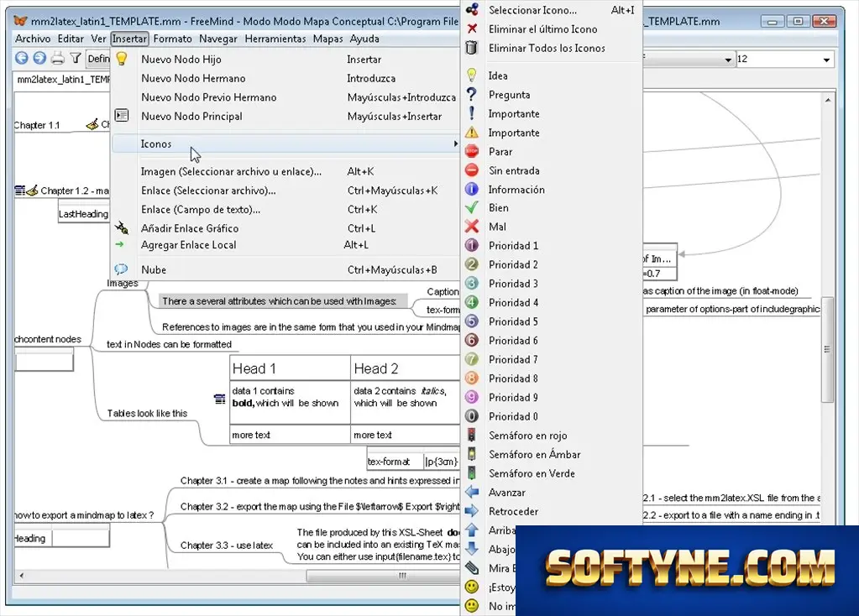Choose Nuevo Nodo Principal menu entry
The height and width of the screenshot is (616, 859).
(x=285, y=116)
